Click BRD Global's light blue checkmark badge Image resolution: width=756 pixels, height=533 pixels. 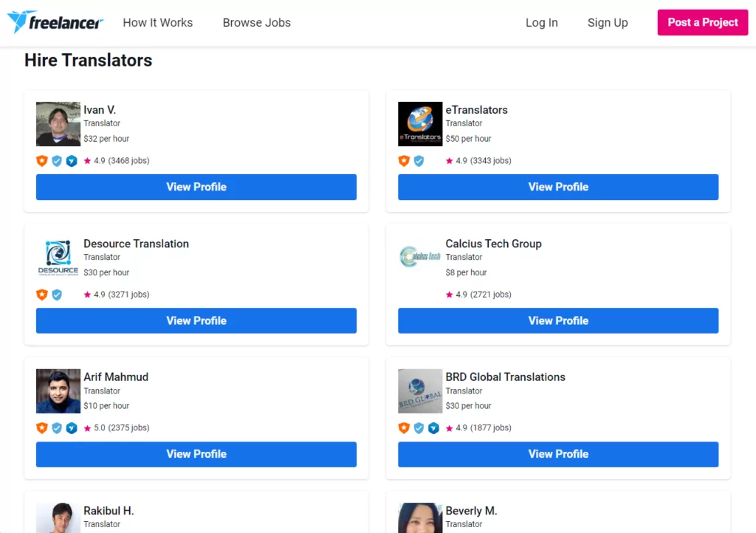[x=419, y=427]
